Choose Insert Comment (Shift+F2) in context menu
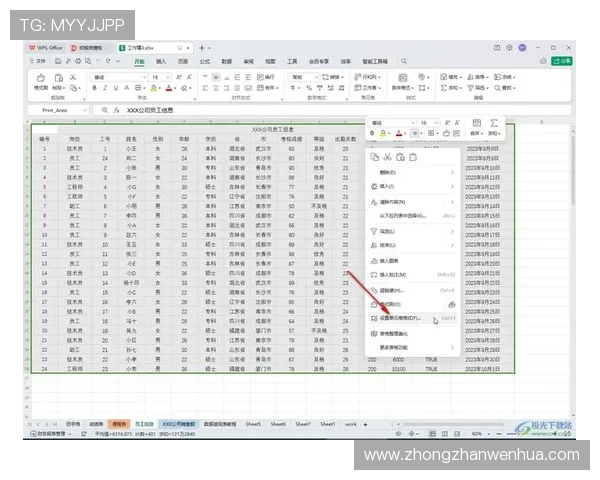 coord(412,275)
